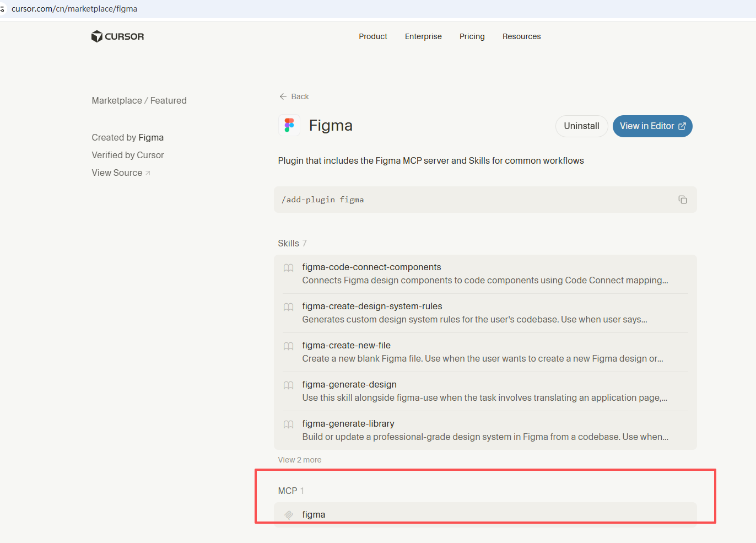The width and height of the screenshot is (756, 543).
Task: Click the Figma plugin logo icon
Action: click(x=289, y=126)
